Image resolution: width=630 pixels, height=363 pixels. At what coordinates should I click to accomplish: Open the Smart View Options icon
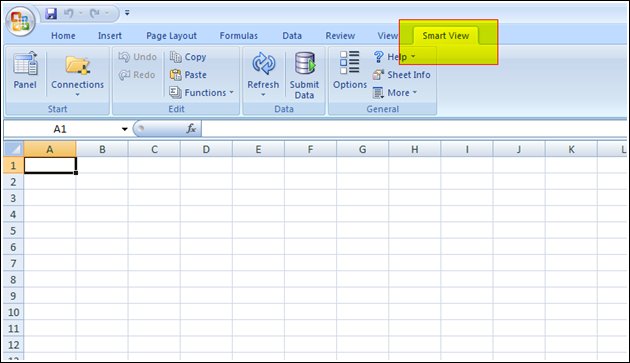350,62
